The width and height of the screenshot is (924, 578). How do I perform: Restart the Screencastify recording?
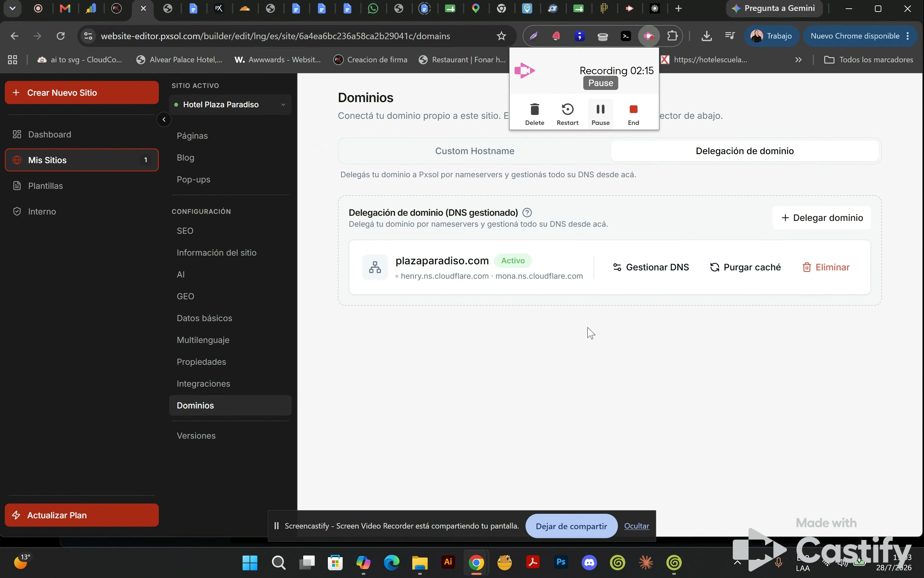pos(567,114)
